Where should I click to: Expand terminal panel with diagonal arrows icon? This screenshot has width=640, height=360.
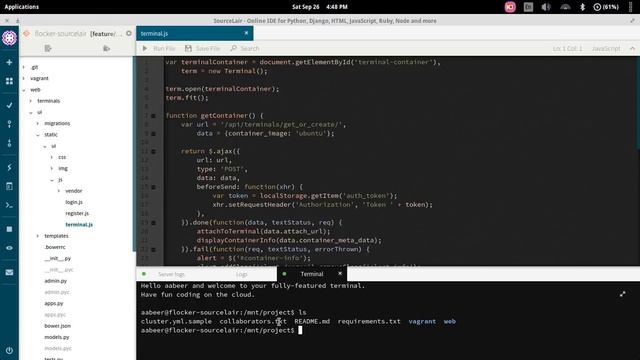(622, 294)
